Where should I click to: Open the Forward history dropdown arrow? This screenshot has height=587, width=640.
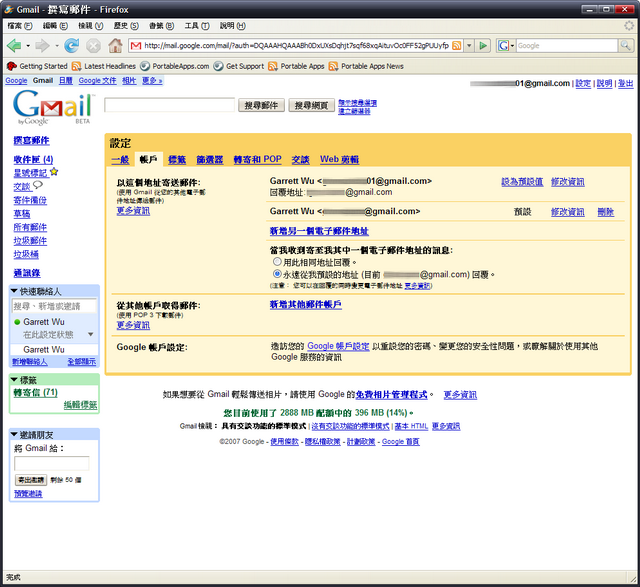pyautogui.click(x=56, y=46)
